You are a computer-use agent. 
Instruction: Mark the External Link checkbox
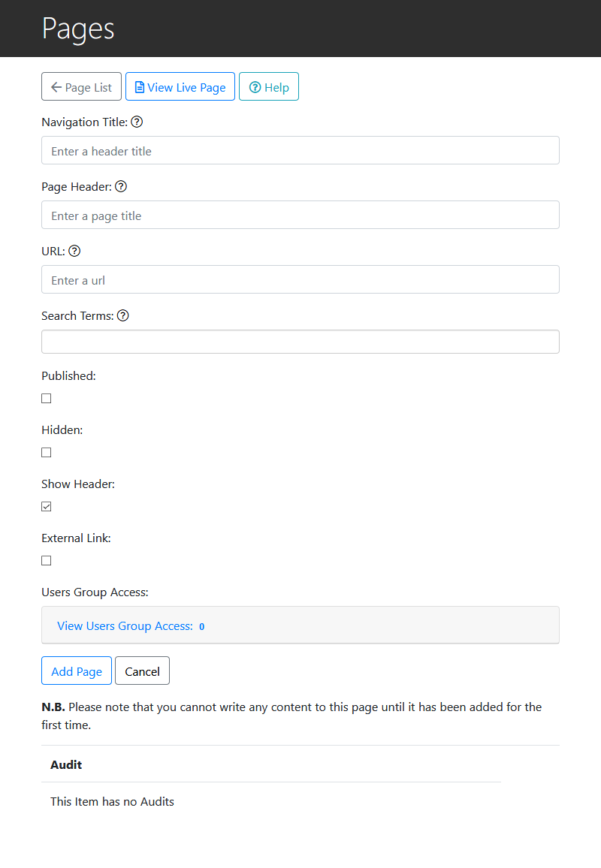(x=46, y=560)
